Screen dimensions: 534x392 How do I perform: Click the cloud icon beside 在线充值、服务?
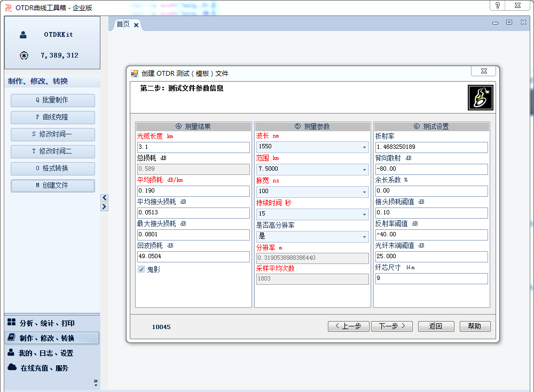pos(12,367)
